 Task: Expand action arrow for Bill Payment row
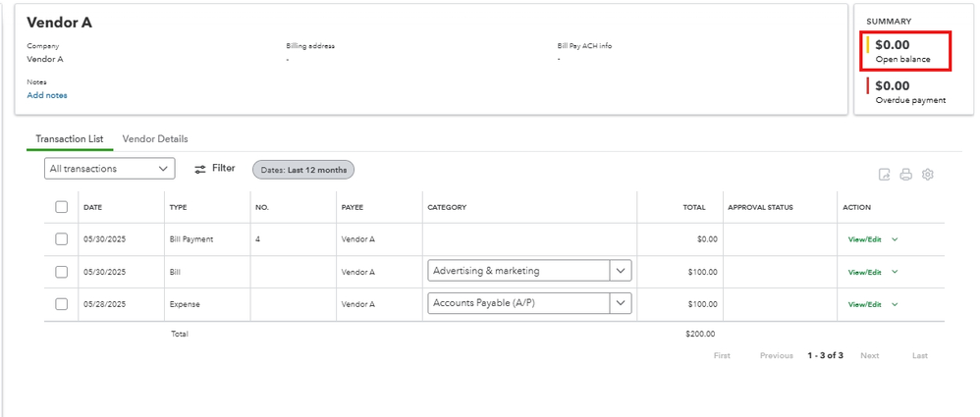[x=895, y=239]
